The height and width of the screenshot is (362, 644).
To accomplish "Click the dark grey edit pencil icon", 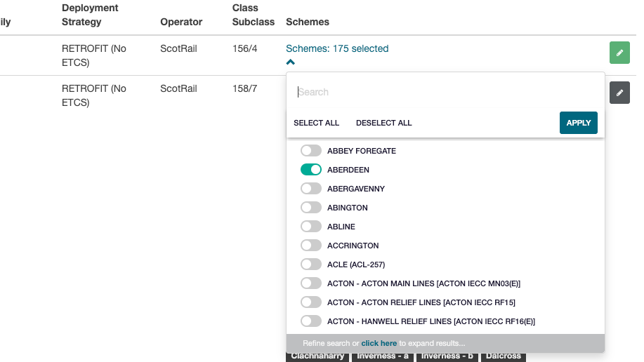I will click(619, 93).
